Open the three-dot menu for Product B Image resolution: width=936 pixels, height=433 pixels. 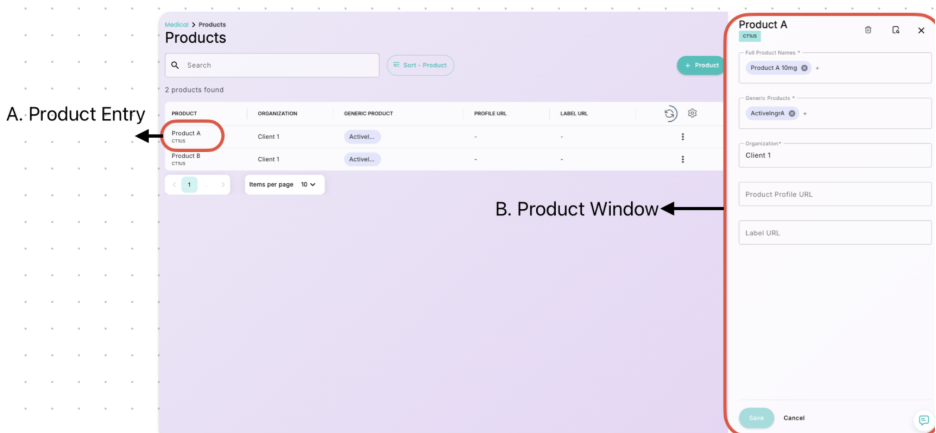tap(682, 159)
